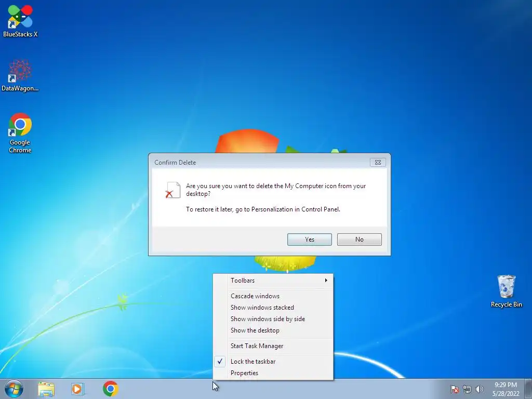The height and width of the screenshot is (399, 532).
Task: Select the Google Chrome desktop shortcut
Action: [x=20, y=133]
